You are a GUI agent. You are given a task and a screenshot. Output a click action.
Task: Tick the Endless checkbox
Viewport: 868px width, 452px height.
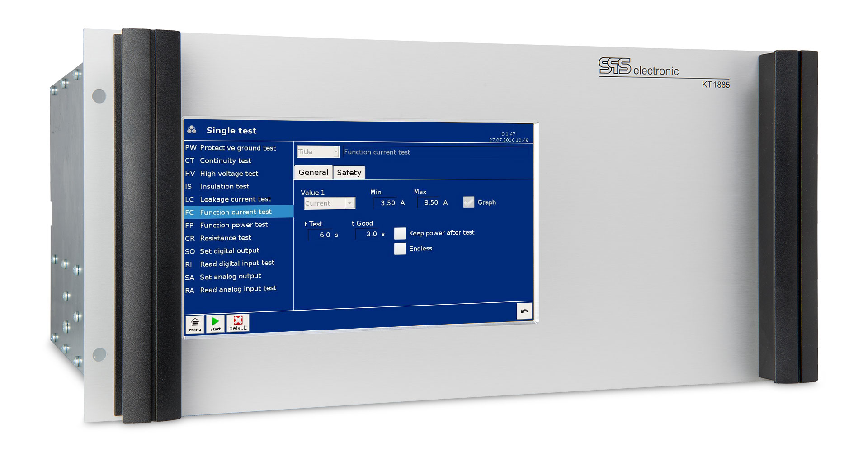coord(400,249)
